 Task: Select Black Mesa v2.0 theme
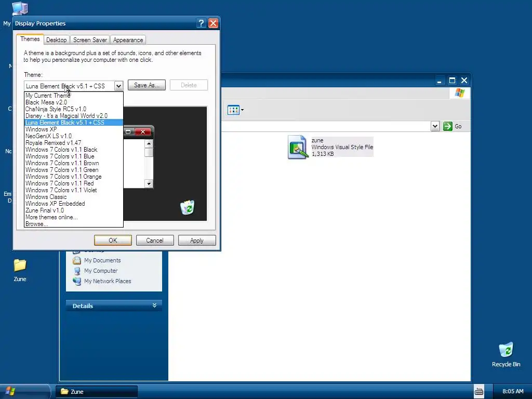[74, 102]
